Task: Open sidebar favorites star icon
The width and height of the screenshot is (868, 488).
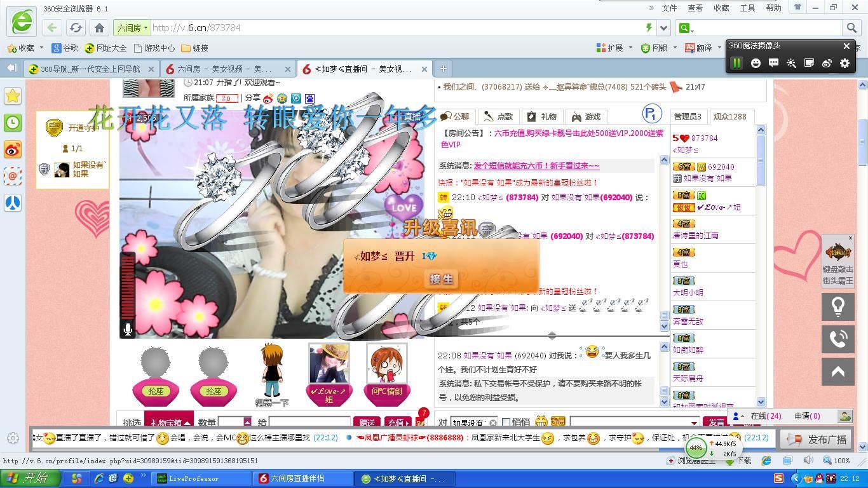Action: tap(13, 96)
